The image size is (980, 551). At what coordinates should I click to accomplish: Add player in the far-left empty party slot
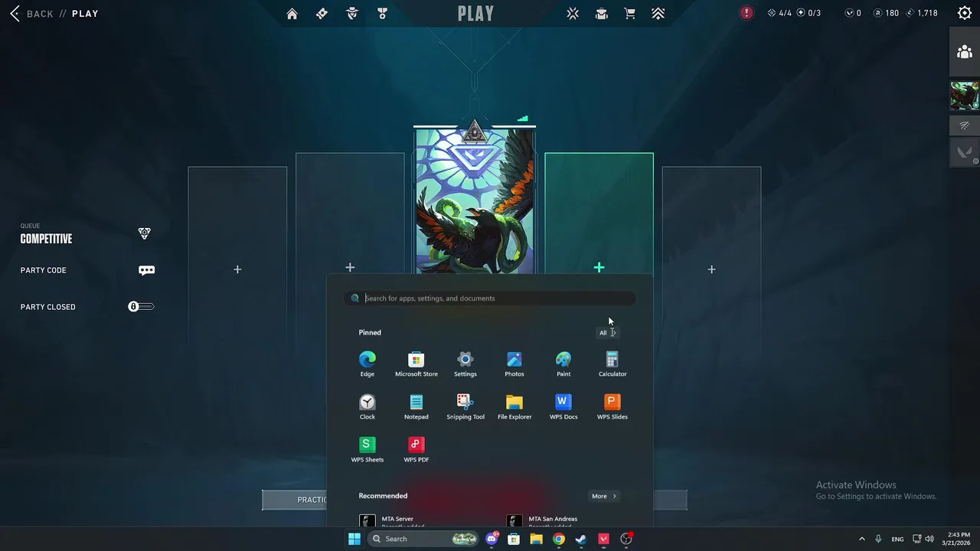coord(237,269)
